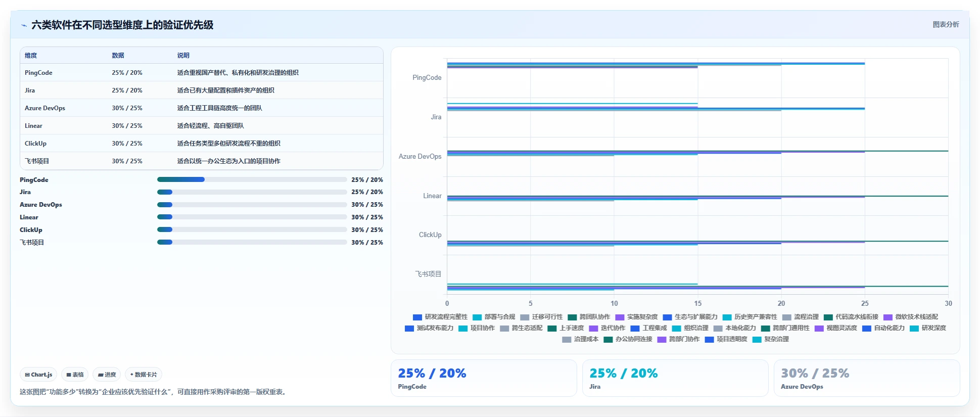Hide the 跨团队协作 legend series
This screenshot has width=980, height=417.
click(x=589, y=317)
